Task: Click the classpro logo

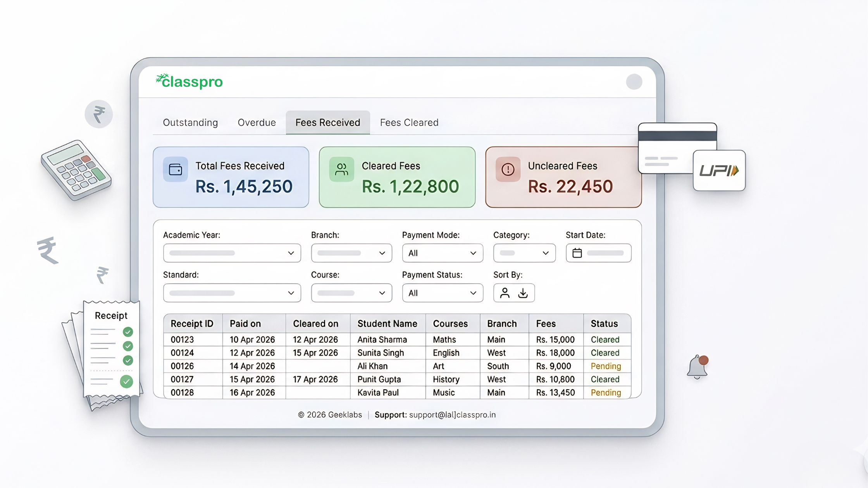Action: (189, 81)
